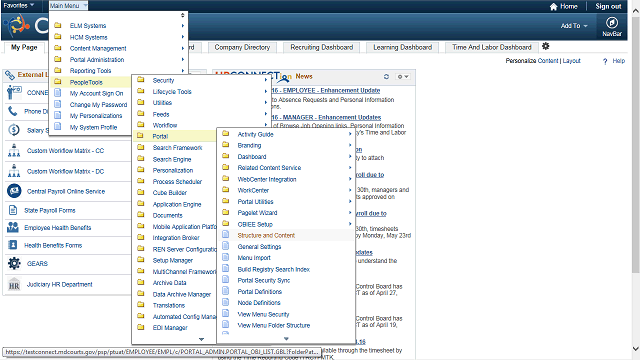Click the Custom Workflow Matrix - CC icon

pos(14,150)
